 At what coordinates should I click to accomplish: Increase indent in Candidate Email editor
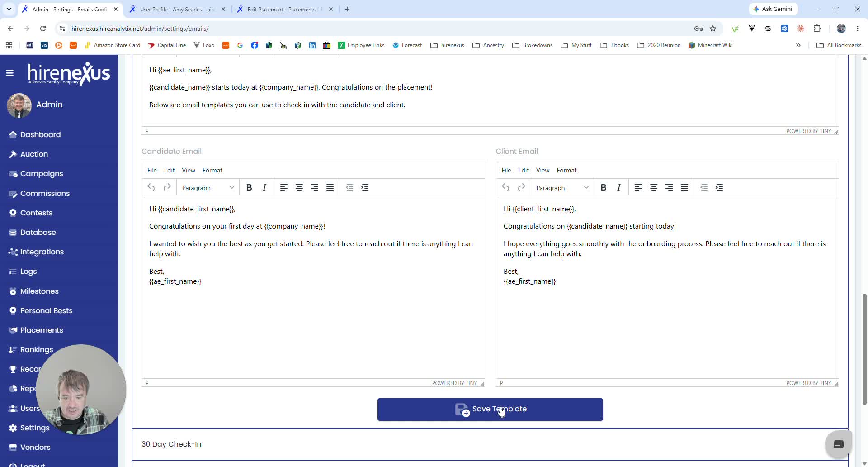tap(365, 187)
